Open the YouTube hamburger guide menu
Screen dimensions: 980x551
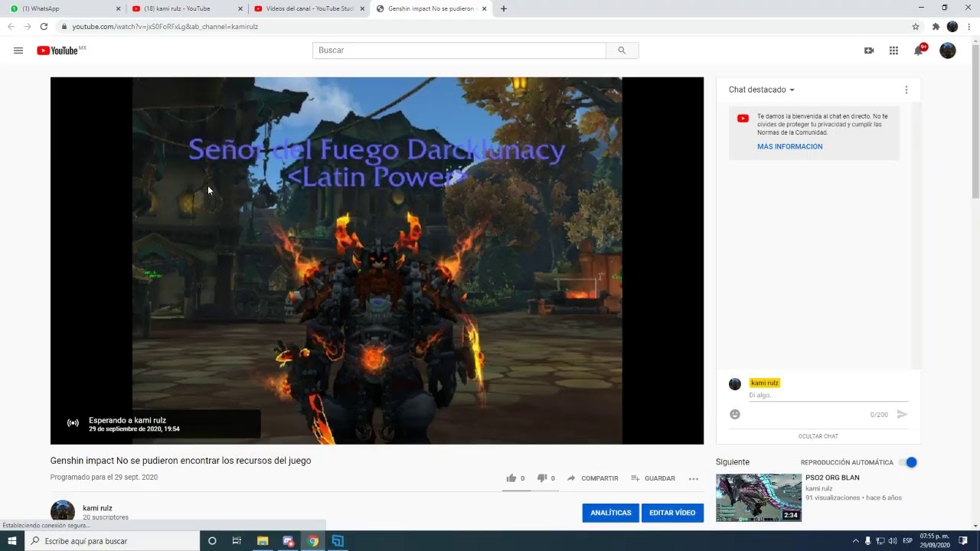(x=18, y=51)
